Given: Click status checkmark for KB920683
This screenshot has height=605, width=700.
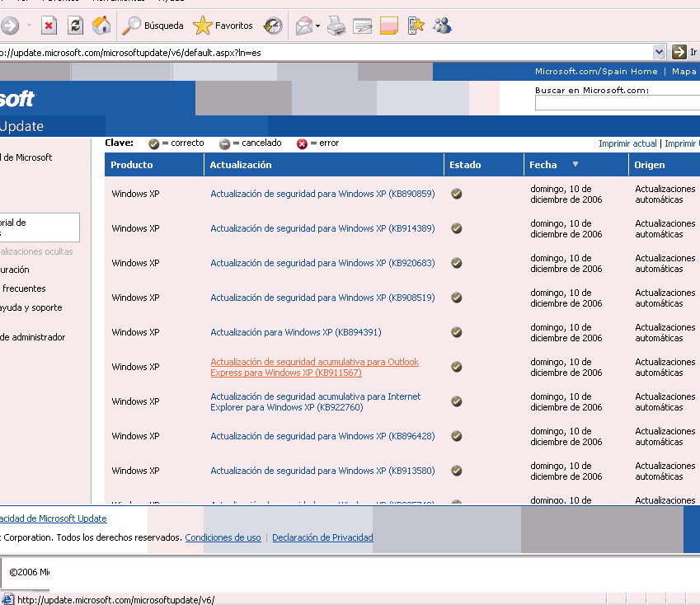Looking at the screenshot, I should [x=456, y=263].
